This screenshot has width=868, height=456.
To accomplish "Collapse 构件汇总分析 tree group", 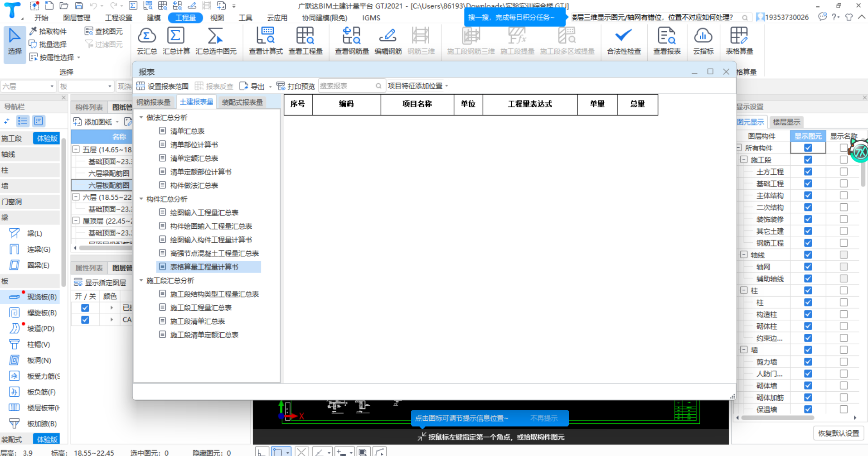I will click(141, 199).
